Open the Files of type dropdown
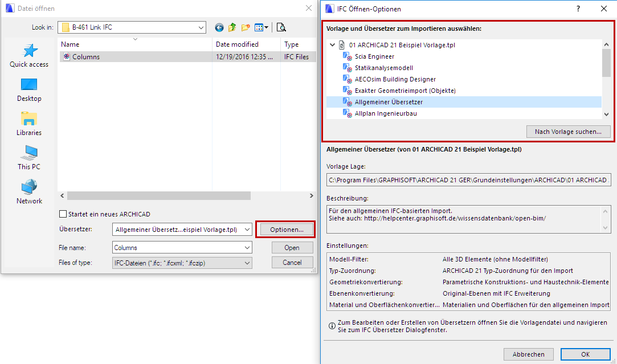 click(x=247, y=263)
